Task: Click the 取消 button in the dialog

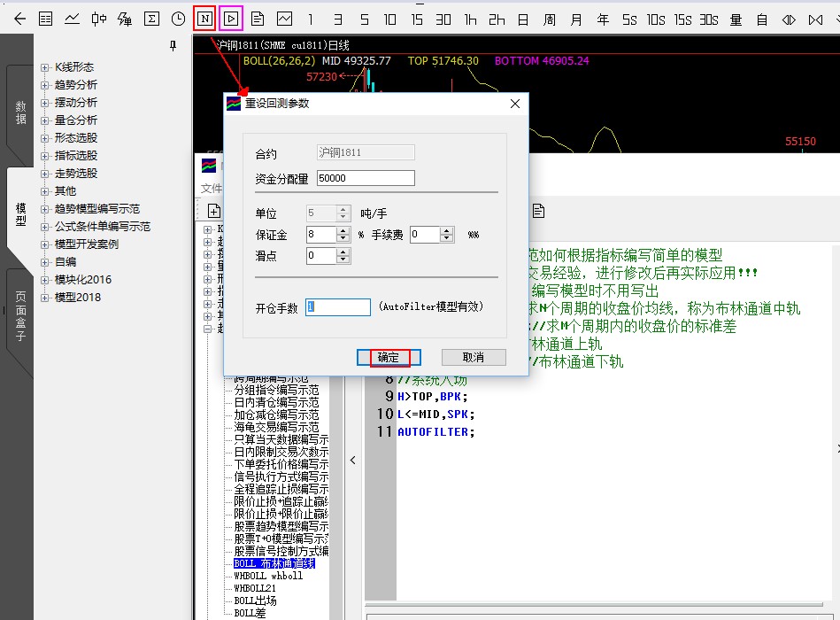Action: point(474,357)
